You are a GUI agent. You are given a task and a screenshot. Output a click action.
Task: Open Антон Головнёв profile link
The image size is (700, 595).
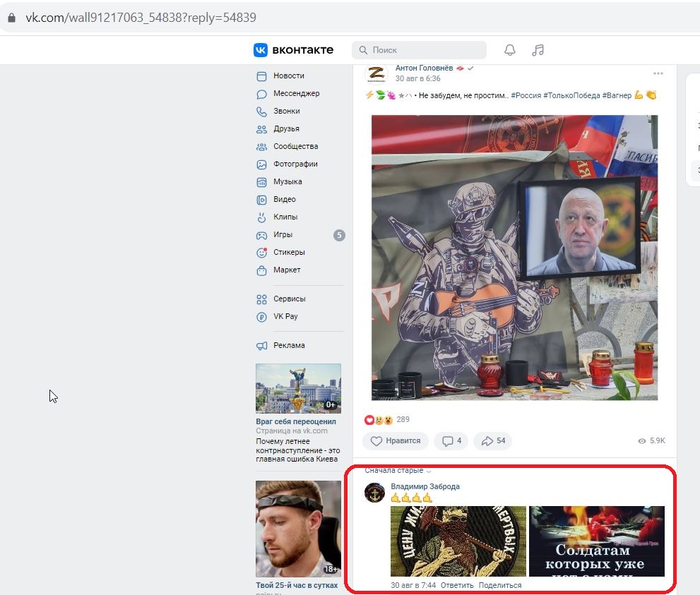[424, 68]
